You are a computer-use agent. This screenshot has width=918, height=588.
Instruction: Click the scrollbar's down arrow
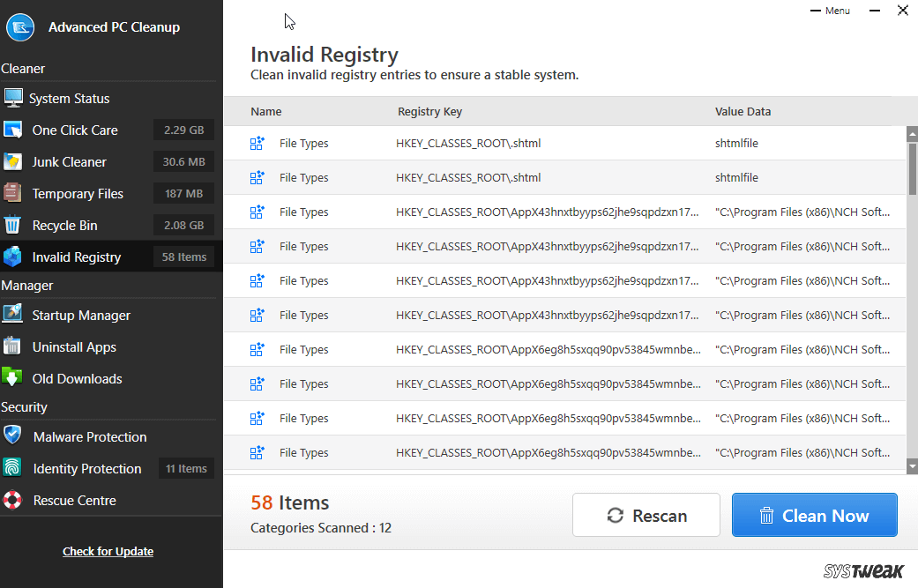[x=912, y=468]
